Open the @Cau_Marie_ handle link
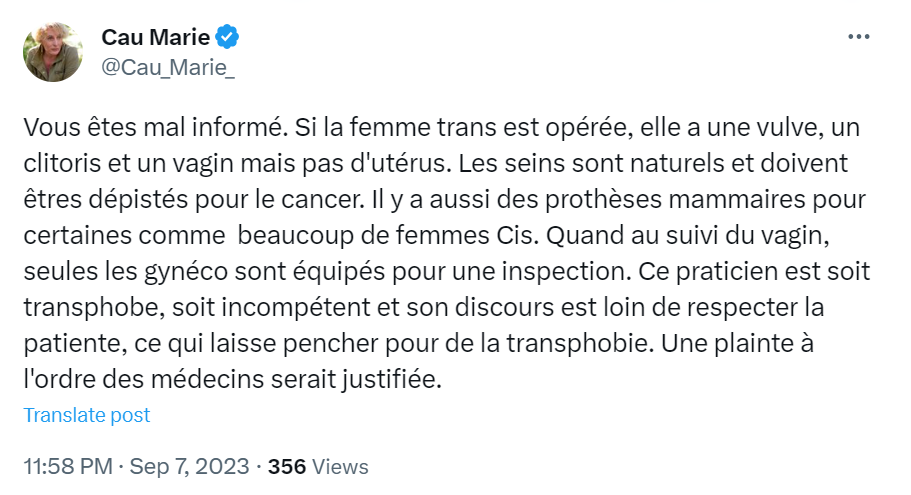 [168, 67]
